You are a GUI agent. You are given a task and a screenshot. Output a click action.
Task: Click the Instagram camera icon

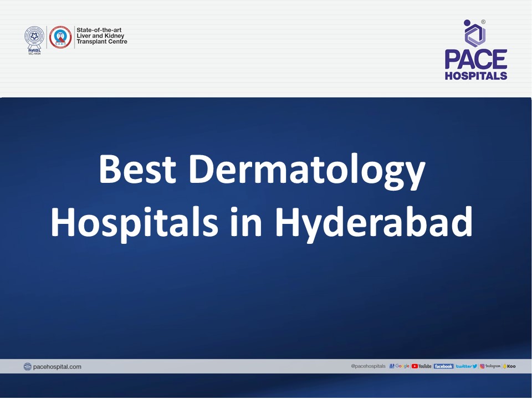(x=483, y=366)
